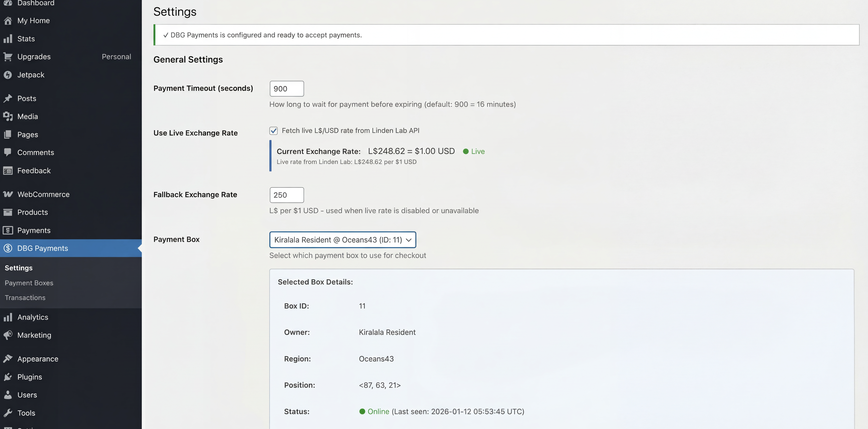Click the Fallback Exchange Rate field
Image resolution: width=868 pixels, height=429 pixels.
click(x=286, y=195)
